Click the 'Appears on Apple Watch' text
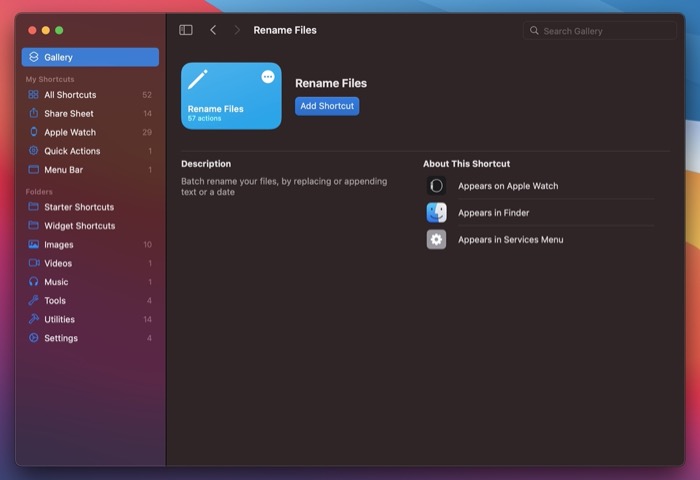The image size is (700, 480). coord(508,186)
